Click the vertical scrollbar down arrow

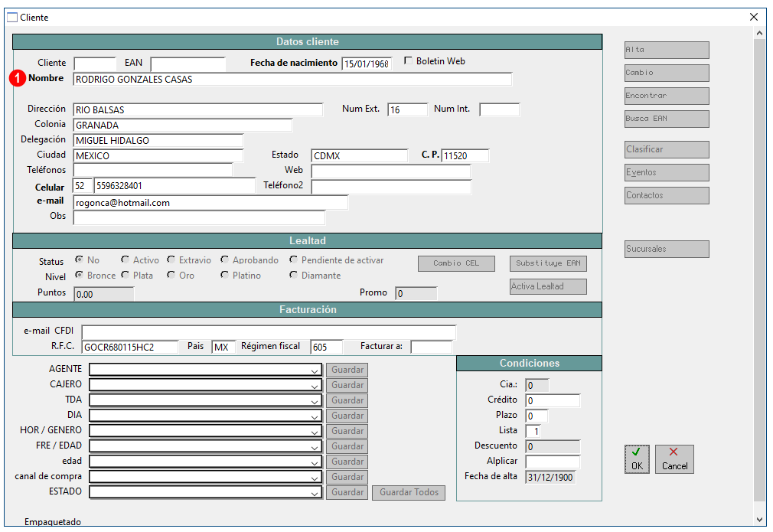click(x=759, y=519)
